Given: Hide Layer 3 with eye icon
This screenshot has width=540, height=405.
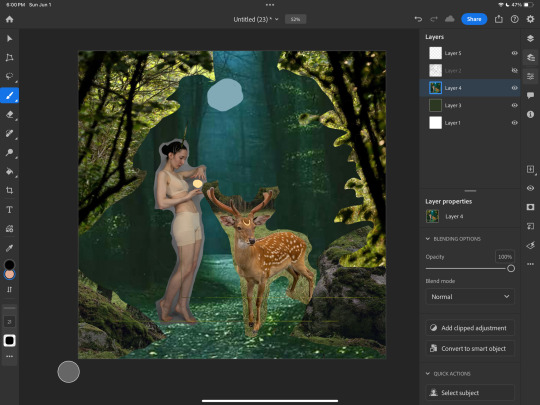Looking at the screenshot, I should pos(515,105).
